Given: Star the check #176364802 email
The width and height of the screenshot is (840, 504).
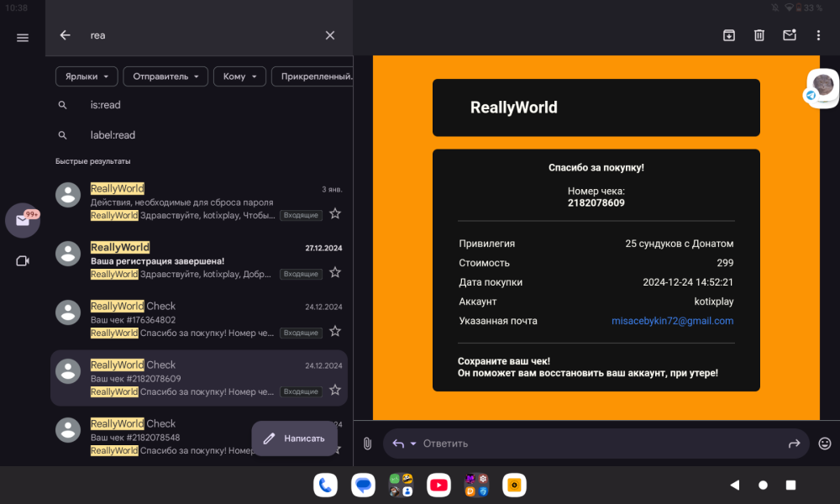Looking at the screenshot, I should click(335, 332).
